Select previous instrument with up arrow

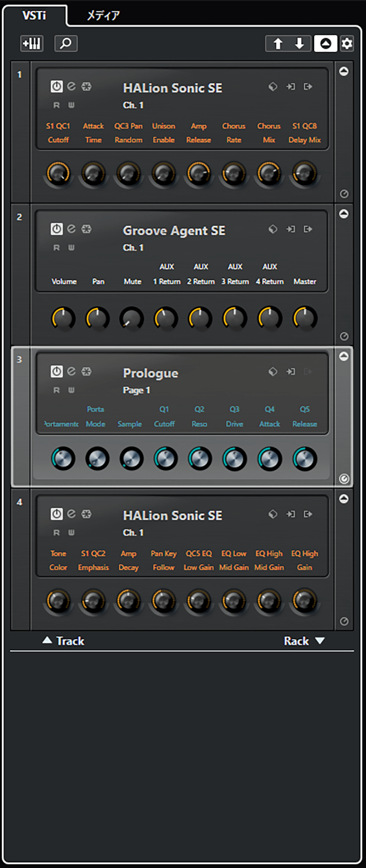(x=278, y=44)
